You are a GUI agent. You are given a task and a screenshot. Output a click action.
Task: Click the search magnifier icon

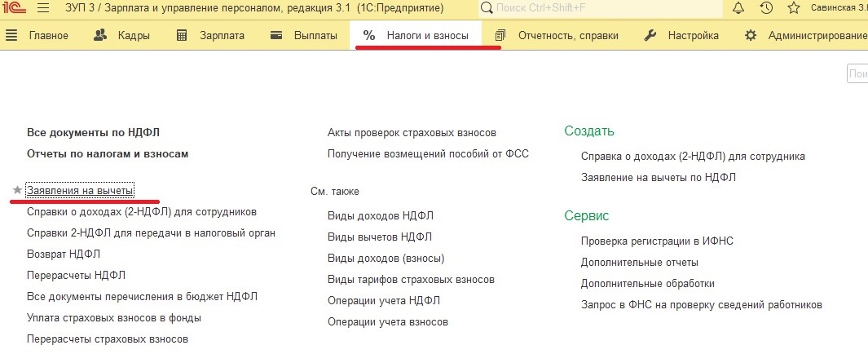(487, 8)
